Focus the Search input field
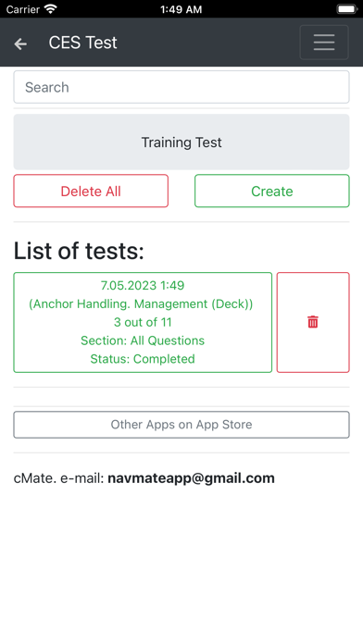Screen dimensions: 363x644 click(181, 87)
